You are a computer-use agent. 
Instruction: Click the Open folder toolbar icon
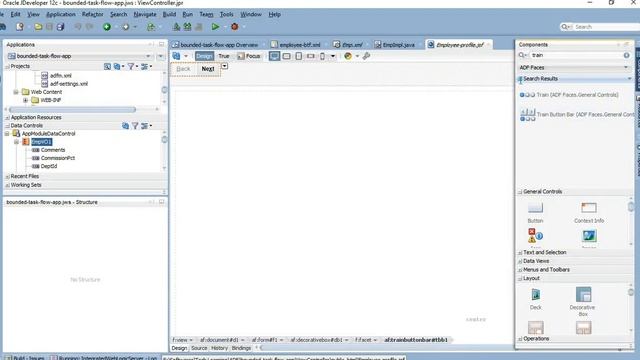click(38, 27)
